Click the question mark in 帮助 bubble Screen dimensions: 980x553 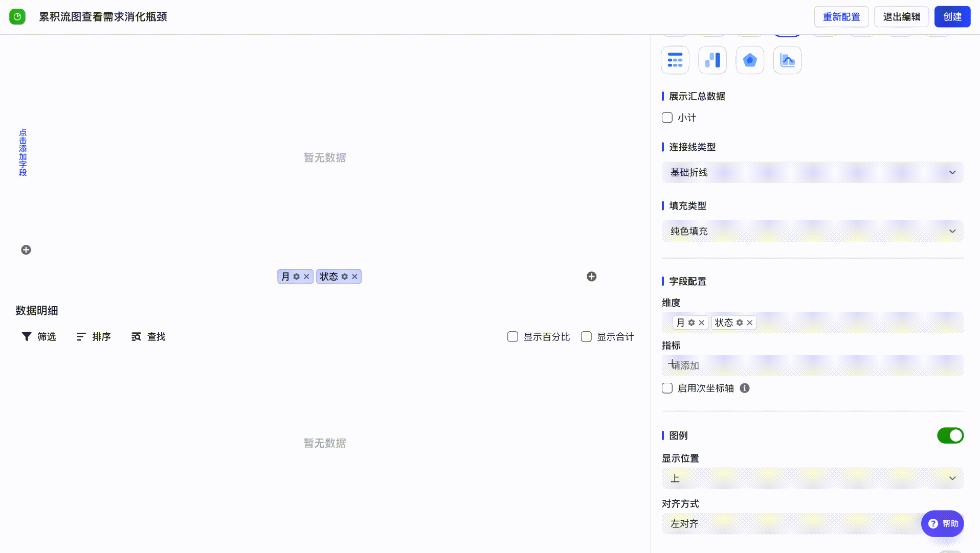[933, 524]
